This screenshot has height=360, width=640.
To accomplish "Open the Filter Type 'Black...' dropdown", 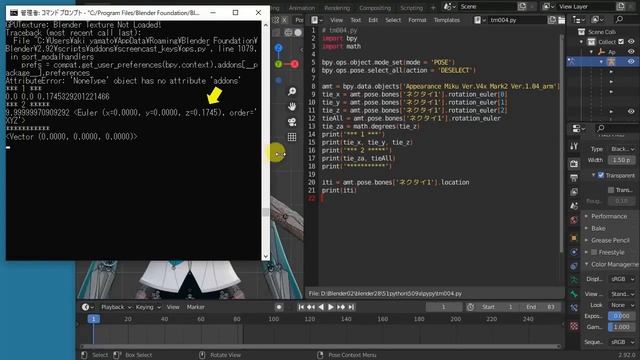I will (x=622, y=149).
